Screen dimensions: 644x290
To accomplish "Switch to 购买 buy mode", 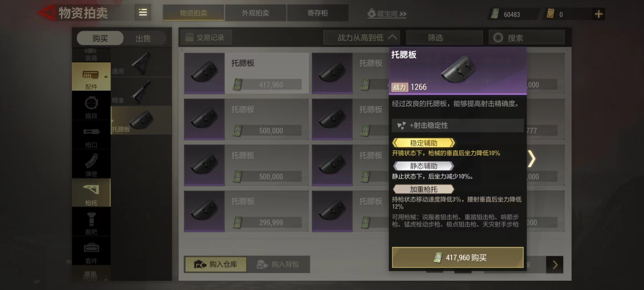I will click(100, 38).
